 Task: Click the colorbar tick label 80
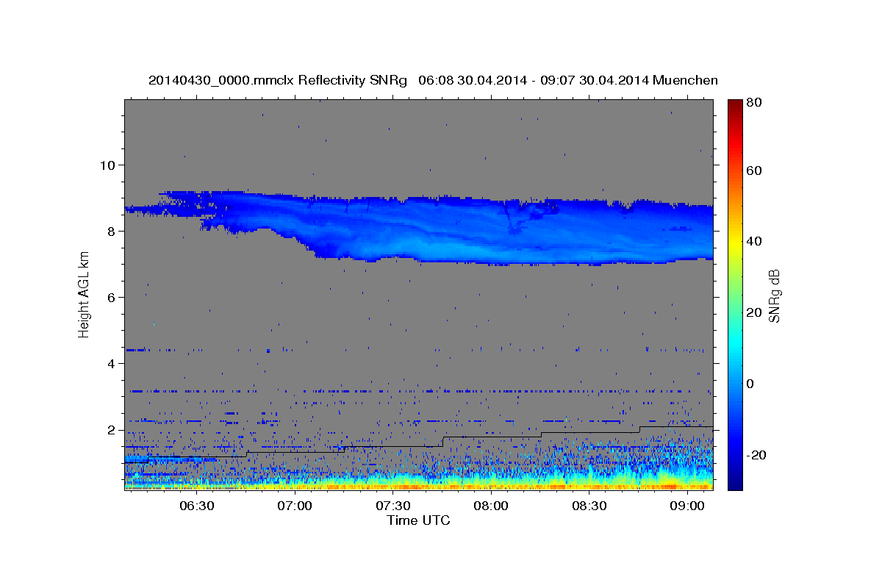(753, 104)
